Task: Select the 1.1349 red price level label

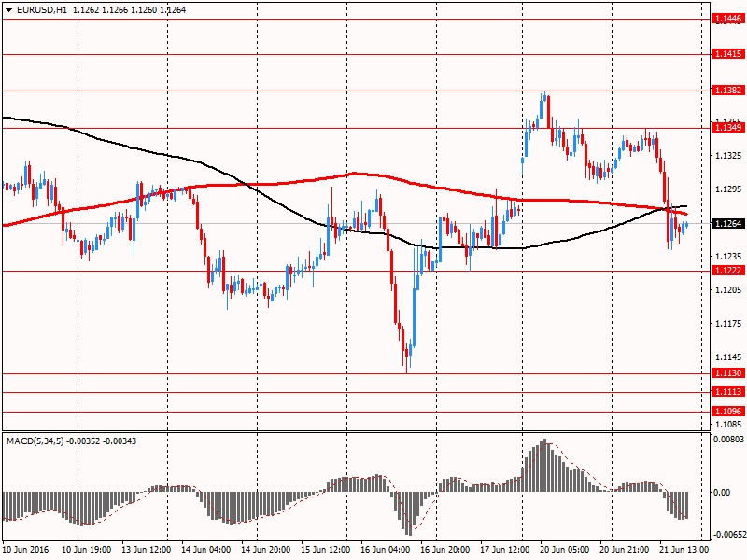Action: tap(727, 127)
